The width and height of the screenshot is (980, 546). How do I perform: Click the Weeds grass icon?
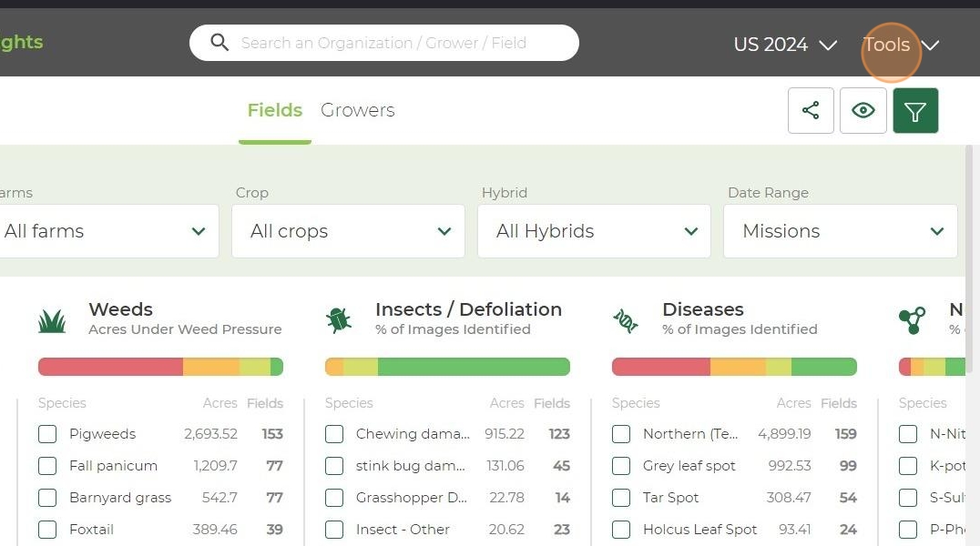tap(52, 320)
